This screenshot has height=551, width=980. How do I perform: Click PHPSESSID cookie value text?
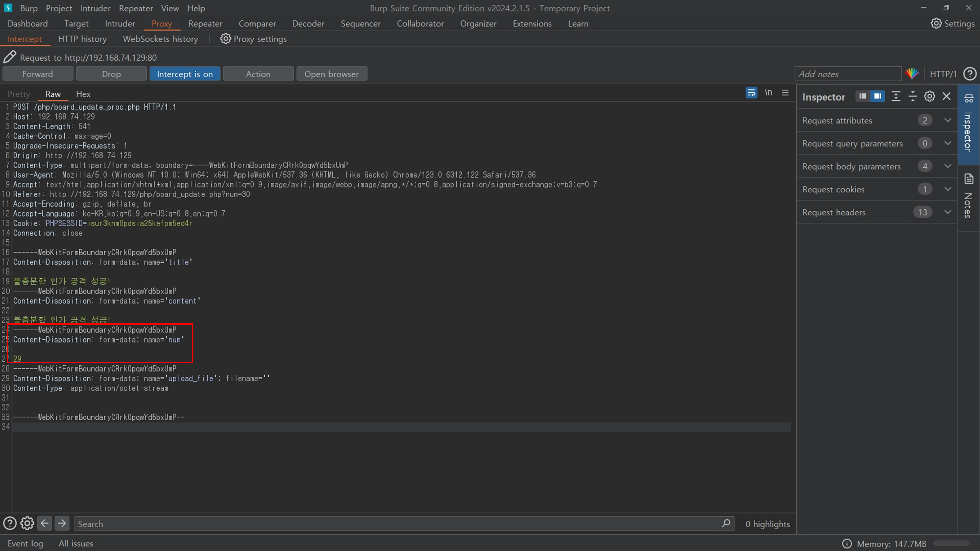(x=139, y=223)
